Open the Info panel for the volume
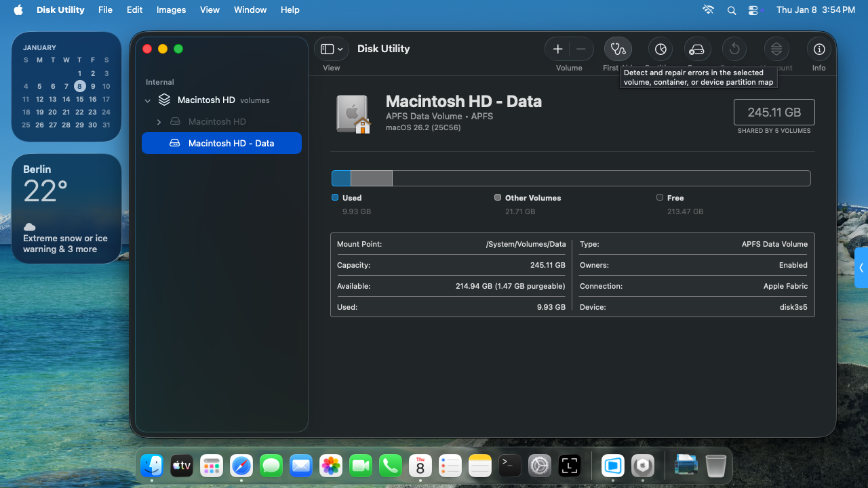Image resolution: width=868 pixels, height=488 pixels. point(819,49)
